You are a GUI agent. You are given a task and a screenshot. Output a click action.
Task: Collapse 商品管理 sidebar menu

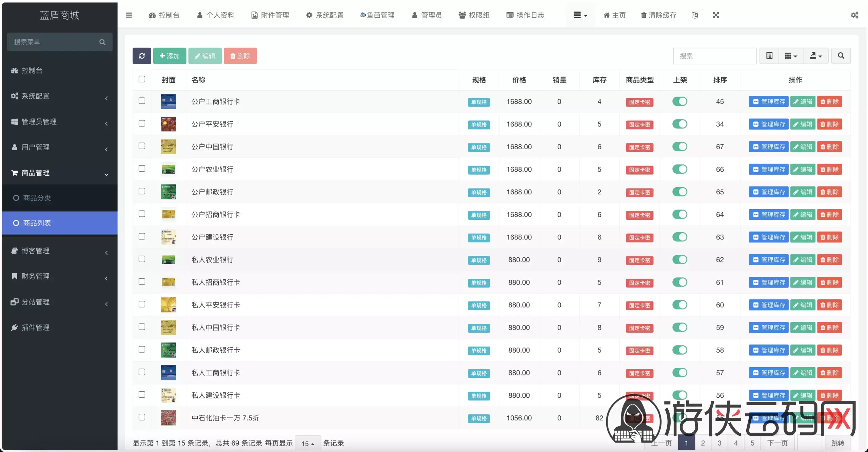60,173
